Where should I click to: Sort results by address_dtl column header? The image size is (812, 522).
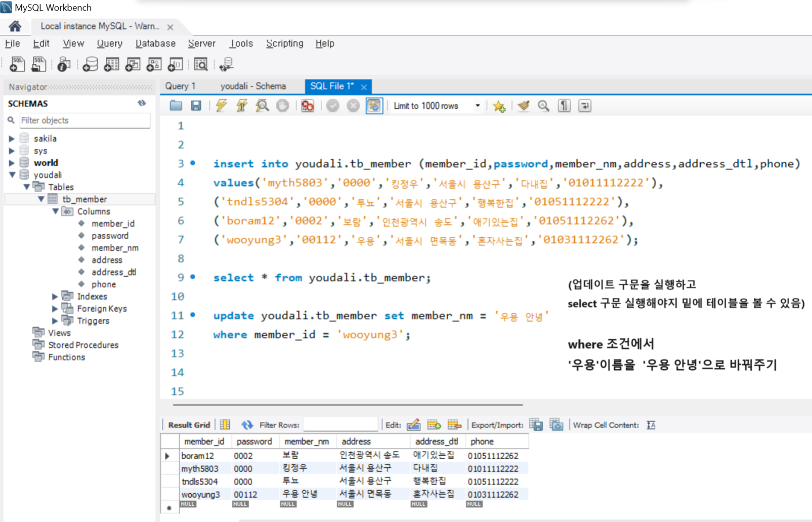tap(437, 442)
